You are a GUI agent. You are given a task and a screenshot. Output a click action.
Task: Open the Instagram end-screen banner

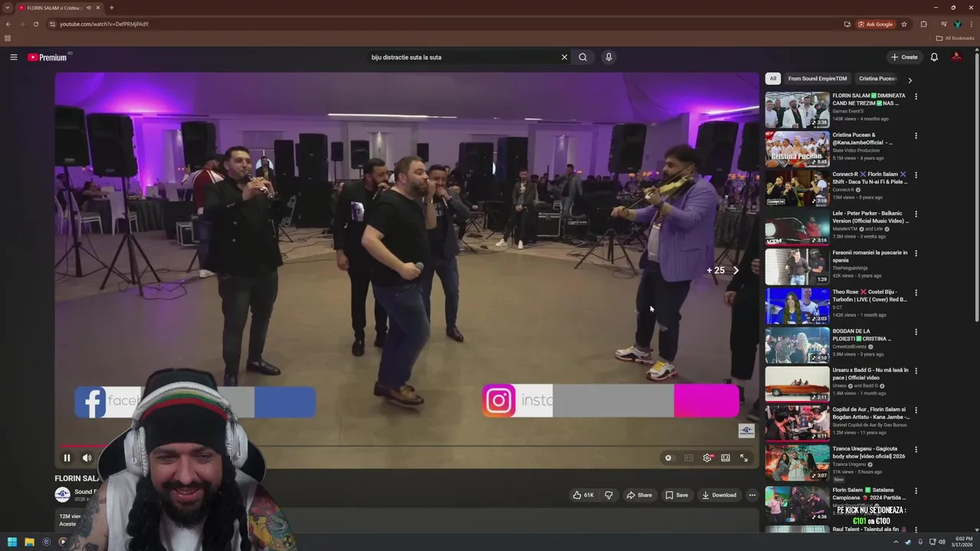(611, 401)
